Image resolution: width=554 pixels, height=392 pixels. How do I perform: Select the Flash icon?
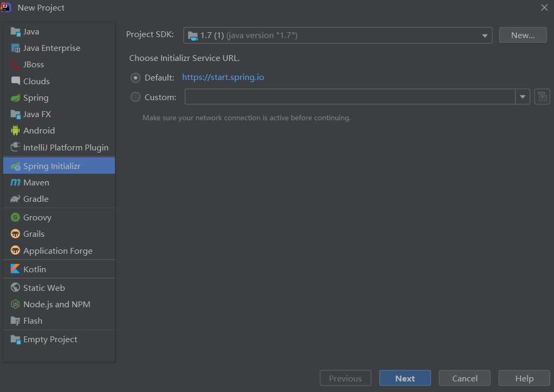(x=15, y=321)
